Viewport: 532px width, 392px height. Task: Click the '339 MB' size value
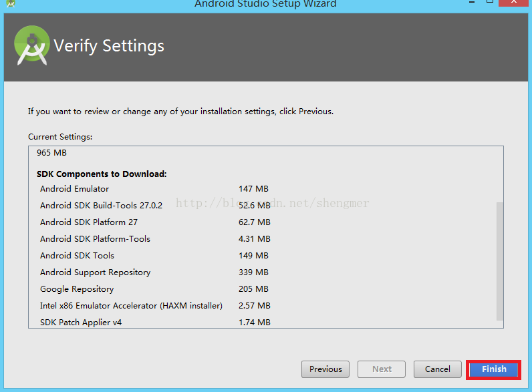(253, 272)
